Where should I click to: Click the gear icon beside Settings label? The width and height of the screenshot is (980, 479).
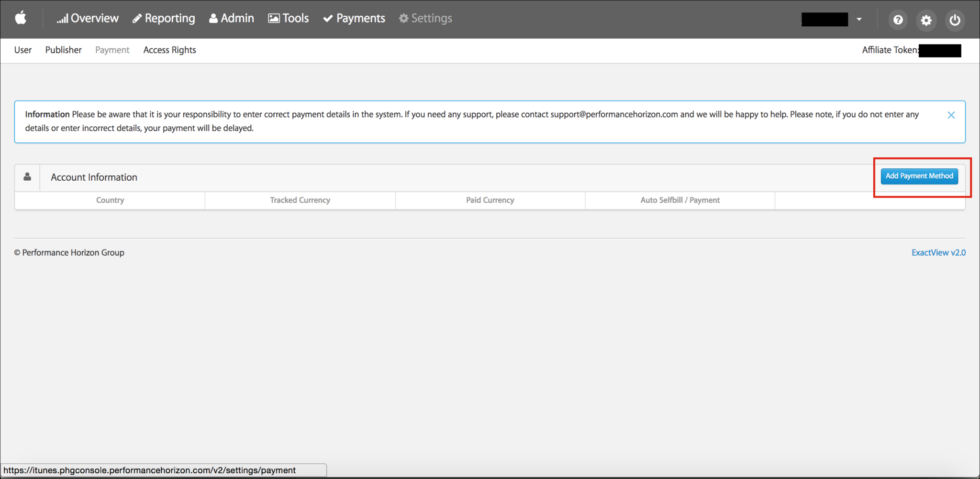pyautogui.click(x=404, y=18)
